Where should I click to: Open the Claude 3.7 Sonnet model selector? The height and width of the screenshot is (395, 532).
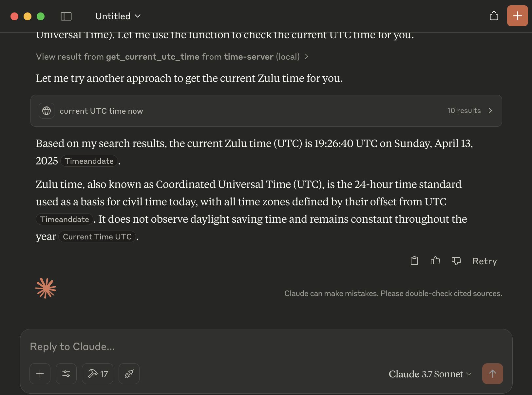point(430,374)
